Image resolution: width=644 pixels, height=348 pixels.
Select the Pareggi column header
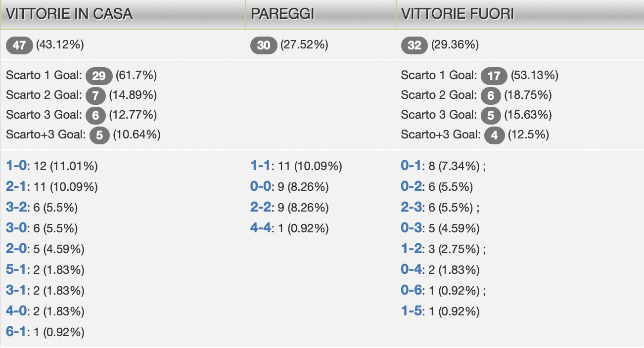tap(282, 14)
